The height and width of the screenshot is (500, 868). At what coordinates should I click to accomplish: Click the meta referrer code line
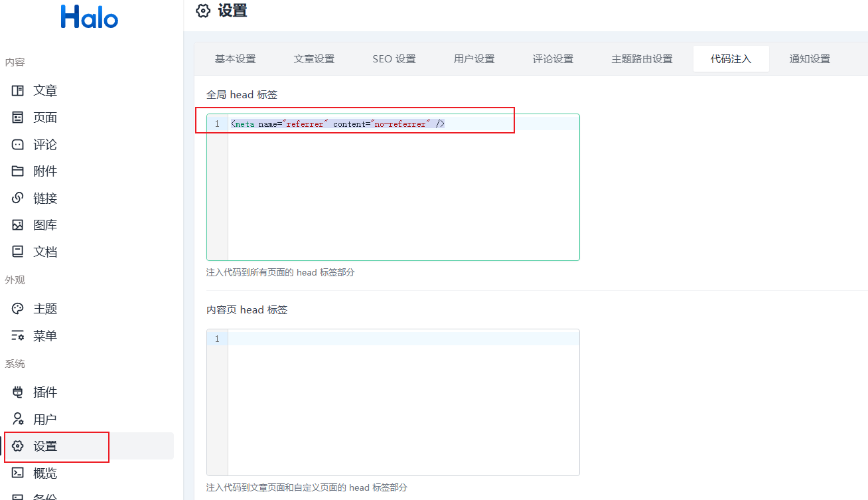pyautogui.click(x=337, y=124)
